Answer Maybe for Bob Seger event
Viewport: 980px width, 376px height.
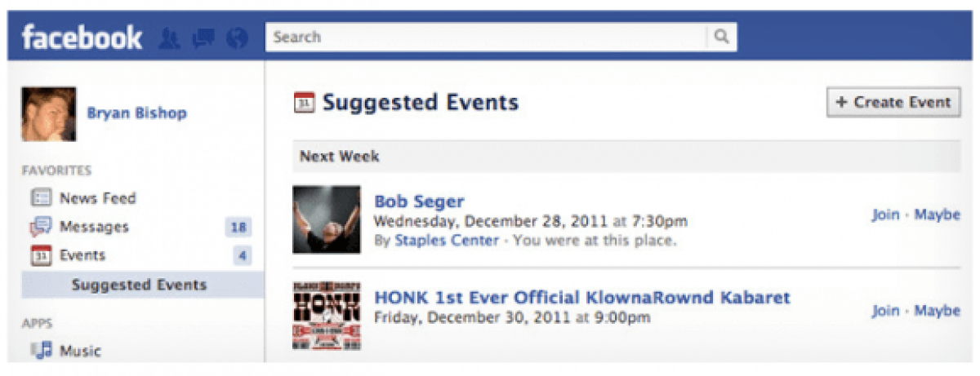pos(937,215)
